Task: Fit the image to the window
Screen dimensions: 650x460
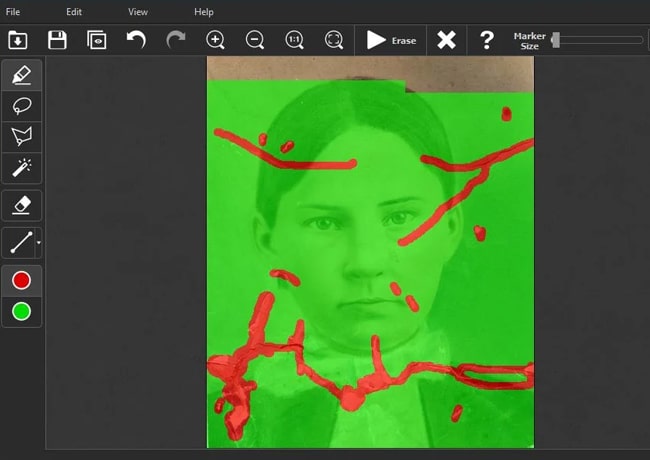Action: (x=334, y=40)
